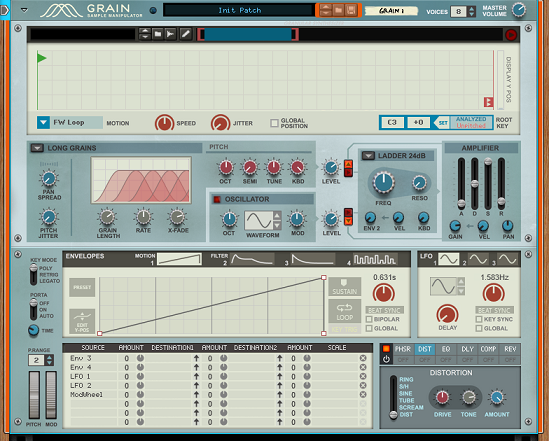
Task: Click the envelope PRESET button
Action: pyautogui.click(x=82, y=287)
